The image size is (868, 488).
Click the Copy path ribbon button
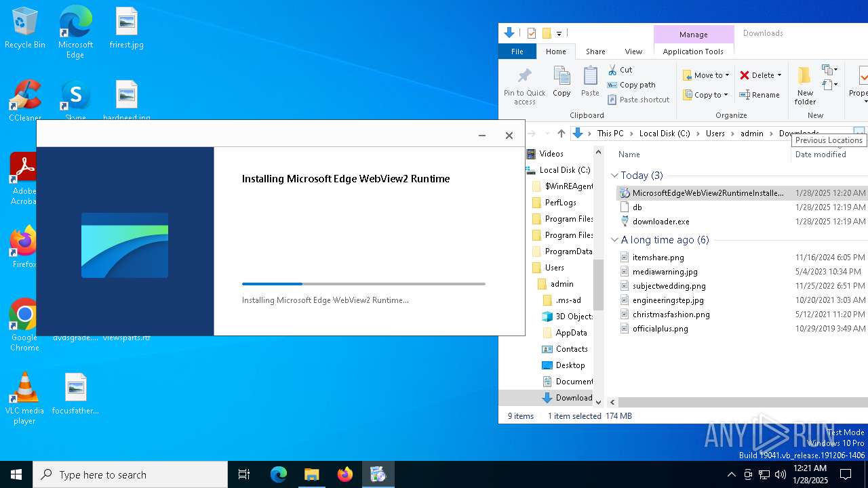[631, 85]
